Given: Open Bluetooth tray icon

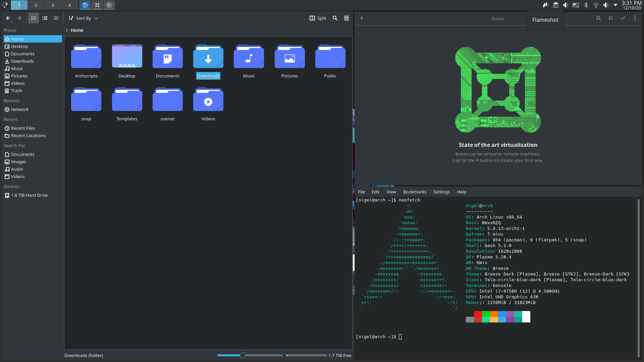Looking at the screenshot, I should click(x=586, y=5).
